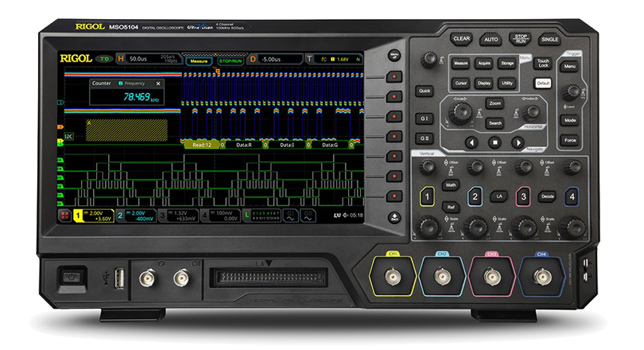Viewport: 644px width, 350px height.
Task: Push the round Back key below softkeys
Action: [394, 217]
